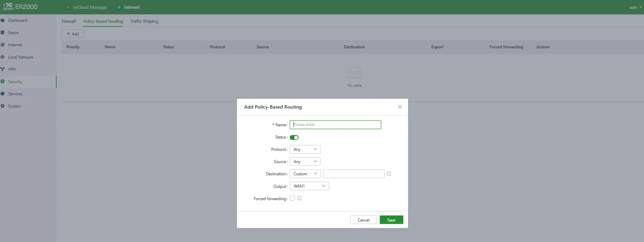The image size is (644, 242).
Task: Toggle the Status switch off
Action: coord(294,138)
